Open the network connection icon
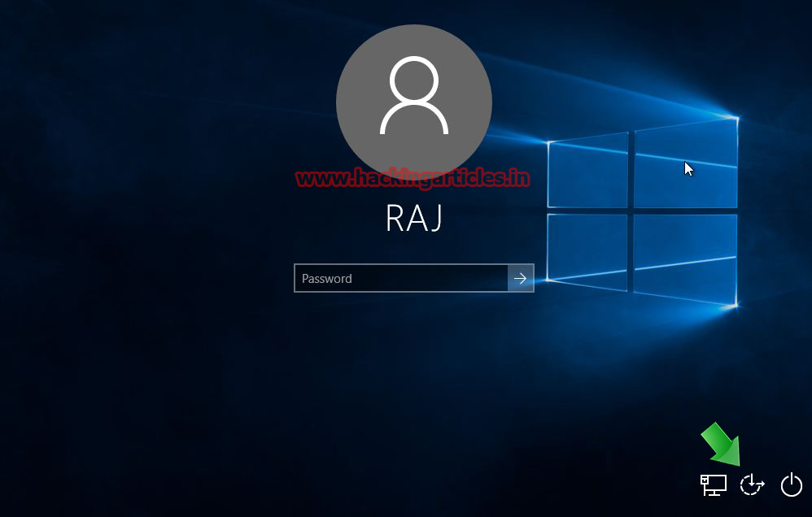 click(713, 485)
